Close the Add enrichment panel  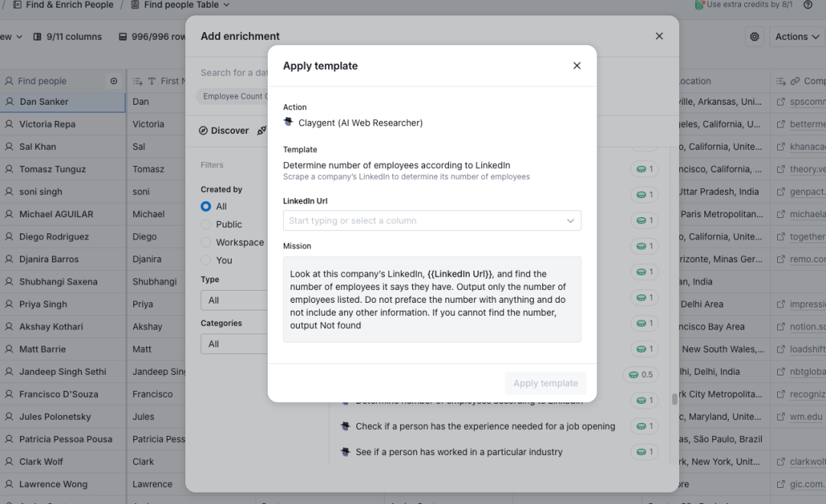tap(659, 36)
